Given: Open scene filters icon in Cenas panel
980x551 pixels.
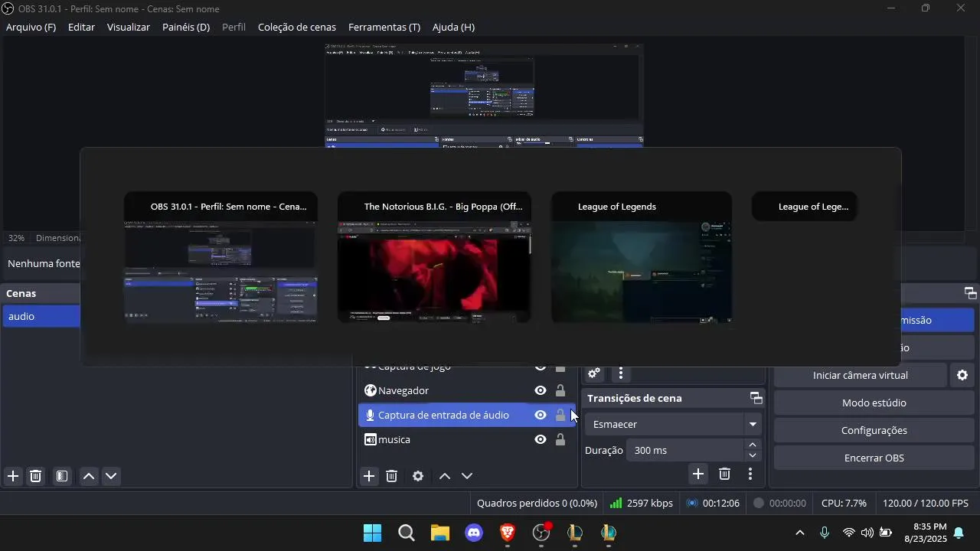Looking at the screenshot, I should (62, 476).
